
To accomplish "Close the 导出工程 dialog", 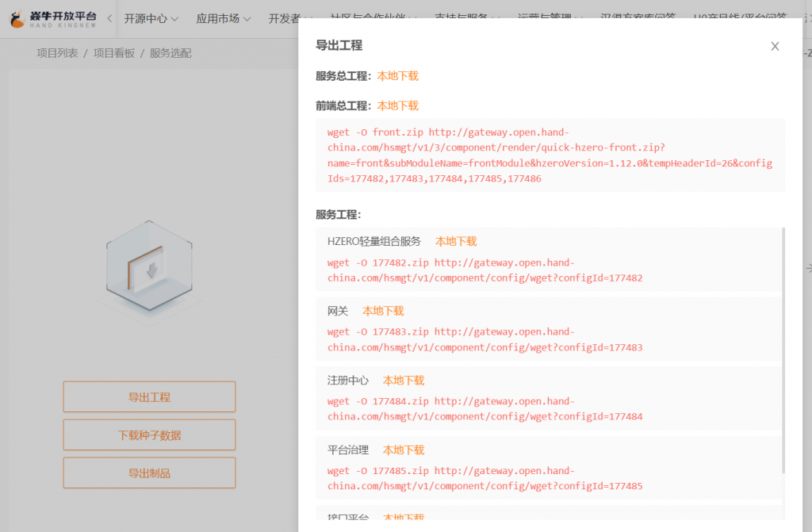I will point(775,47).
